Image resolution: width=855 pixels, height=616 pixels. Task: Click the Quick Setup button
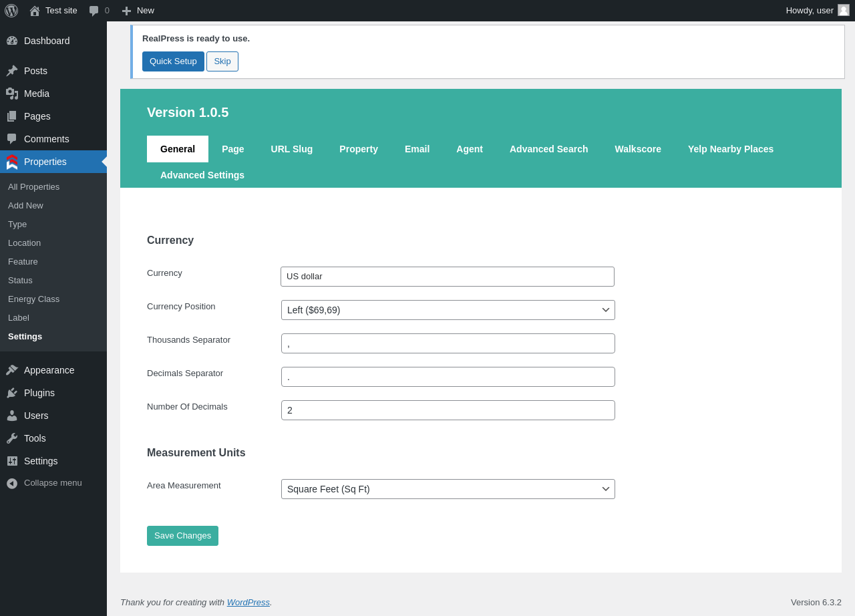click(173, 61)
